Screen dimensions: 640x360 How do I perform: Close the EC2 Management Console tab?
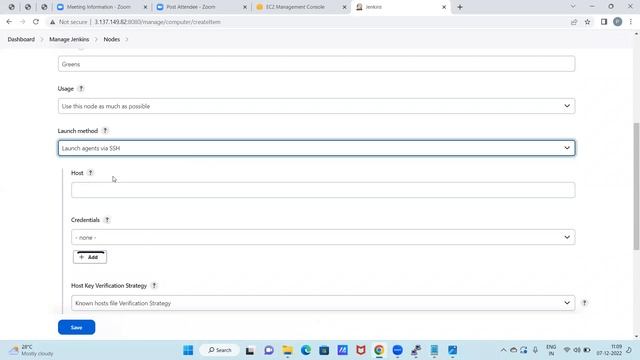pyautogui.click(x=344, y=7)
